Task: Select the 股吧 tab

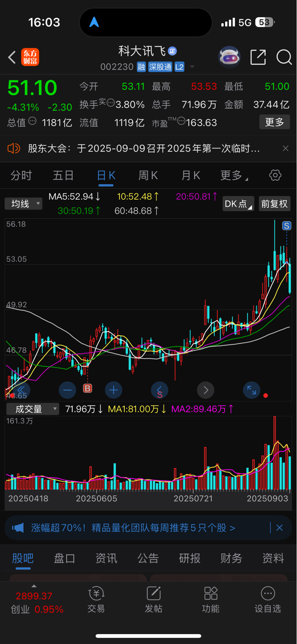Action: [x=23, y=559]
